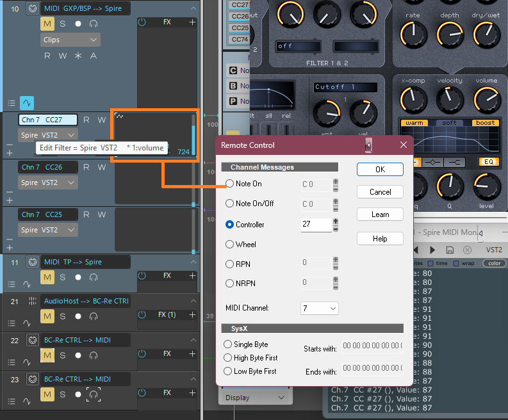This screenshot has width=508, height=420.
Task: Add effect to track 23 FX bin
Action: [192, 393]
